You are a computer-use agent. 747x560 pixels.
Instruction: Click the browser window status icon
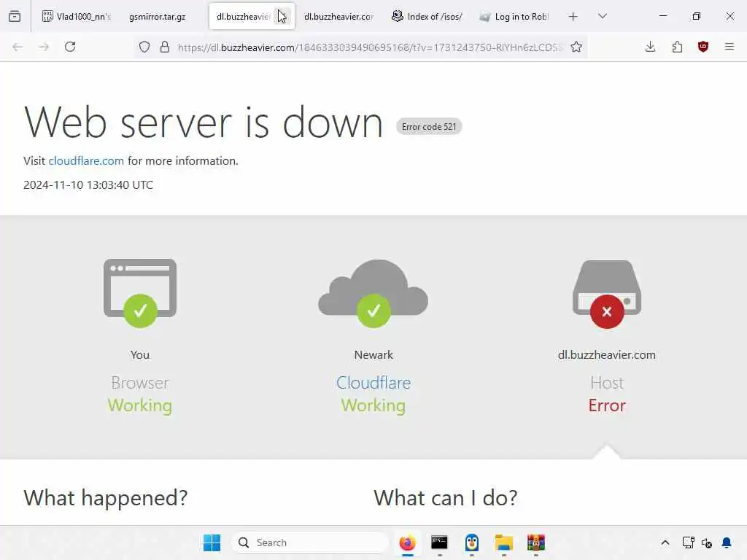click(x=140, y=293)
